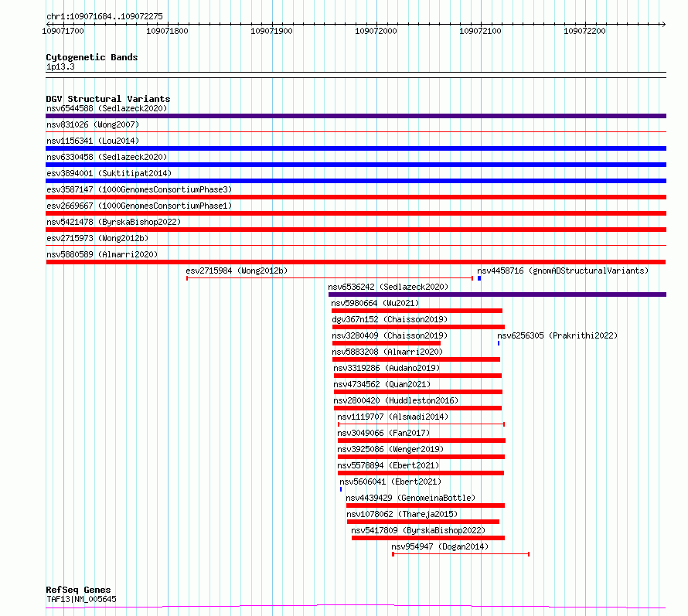Click ruler position 109072200

pos(584,31)
